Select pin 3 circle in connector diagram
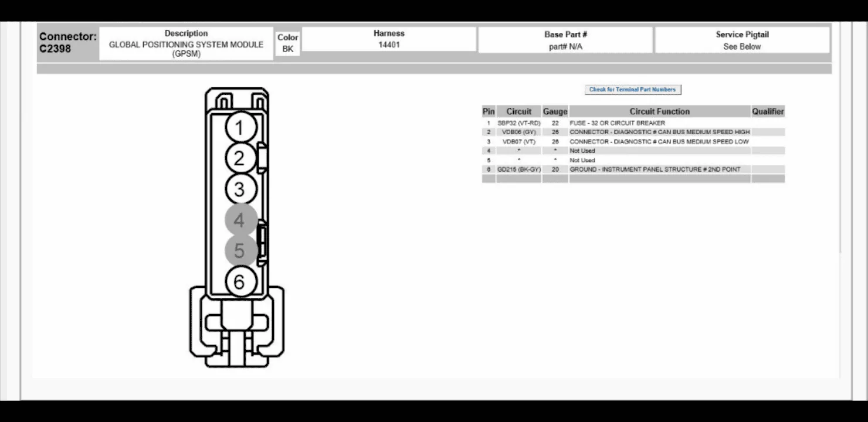 pos(239,189)
